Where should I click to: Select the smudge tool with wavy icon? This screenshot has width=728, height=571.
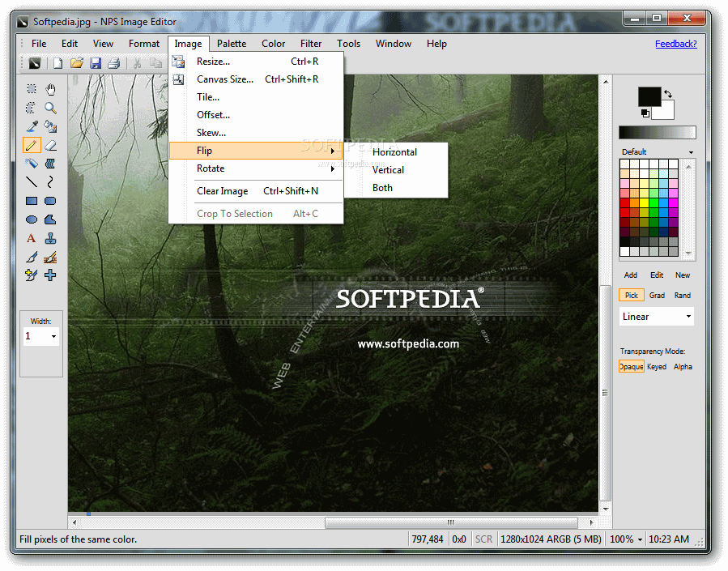coord(50,164)
